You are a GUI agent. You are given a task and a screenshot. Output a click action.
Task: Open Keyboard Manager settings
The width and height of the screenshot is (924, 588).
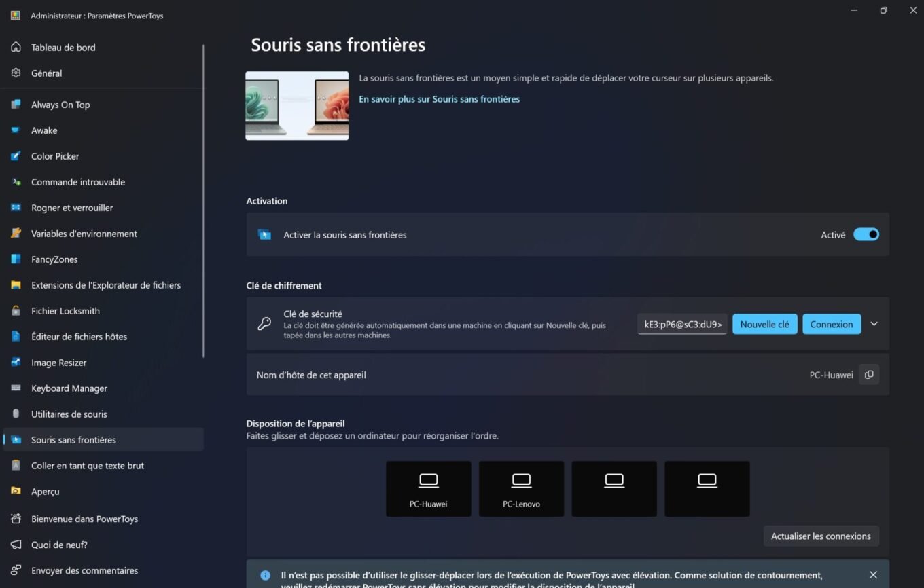[x=103, y=388]
